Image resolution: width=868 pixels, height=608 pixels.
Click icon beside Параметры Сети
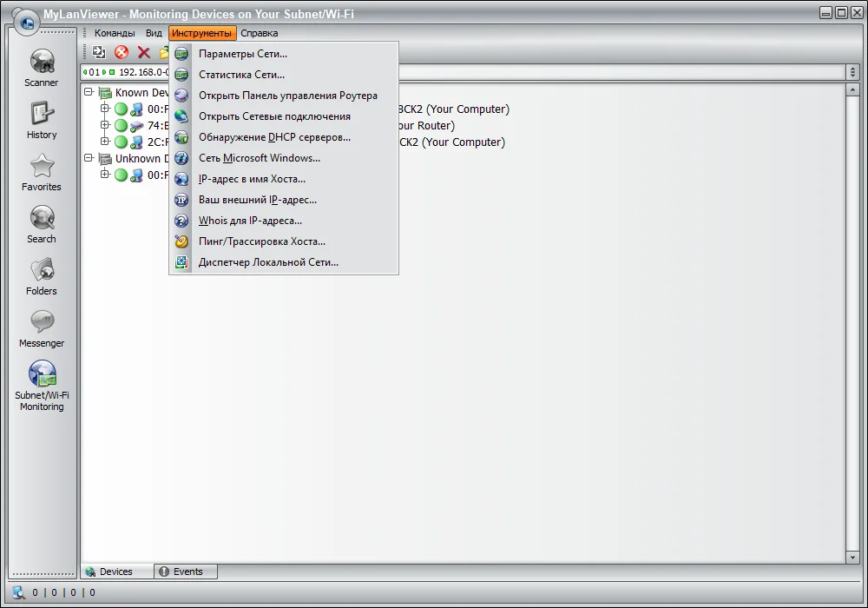[181, 54]
